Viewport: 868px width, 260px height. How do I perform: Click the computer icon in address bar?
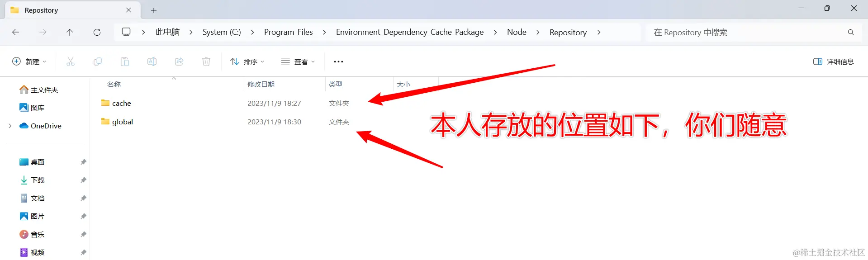(x=126, y=32)
